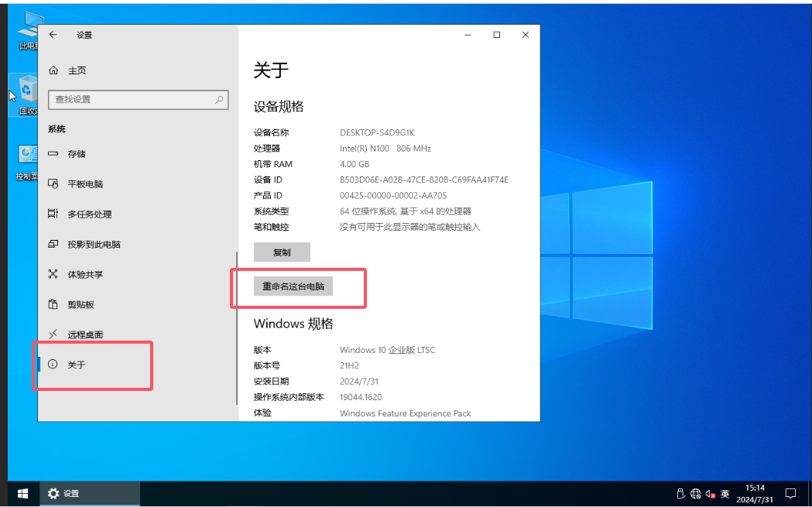The height and width of the screenshot is (507, 812).
Task: Select the 关于 about page
Action: click(77, 365)
